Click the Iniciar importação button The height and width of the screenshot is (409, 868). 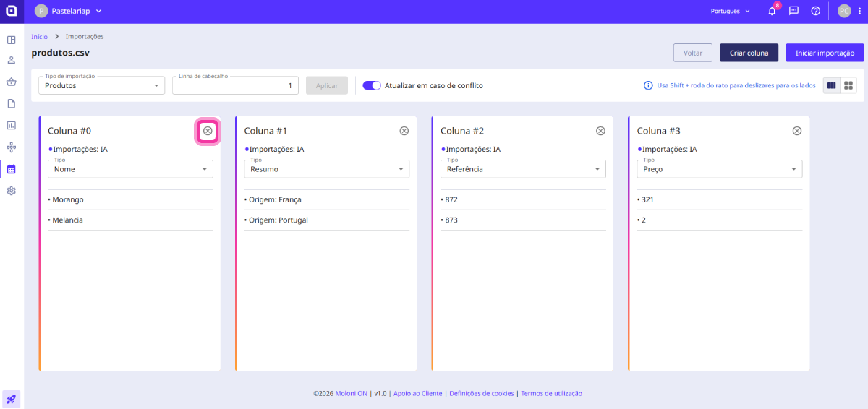825,53
